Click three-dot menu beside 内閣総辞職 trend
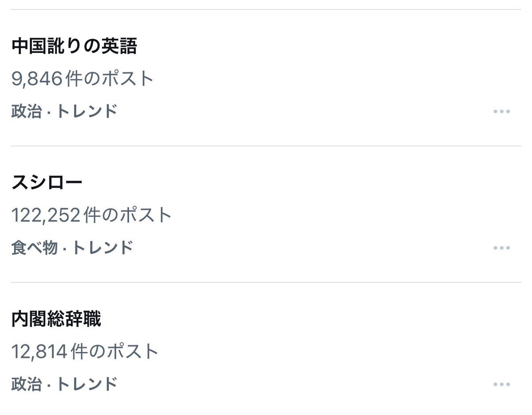Image resolution: width=532 pixels, height=415 pixels. click(501, 384)
